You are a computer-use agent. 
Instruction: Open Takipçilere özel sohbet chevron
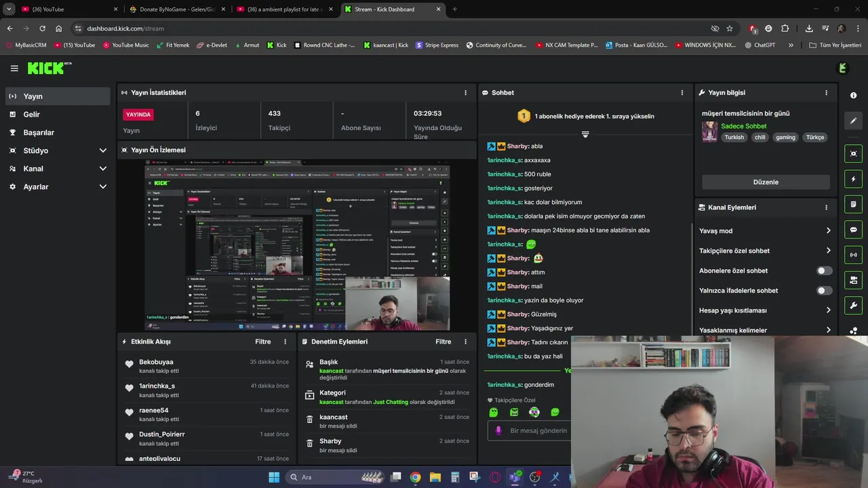[x=828, y=251]
